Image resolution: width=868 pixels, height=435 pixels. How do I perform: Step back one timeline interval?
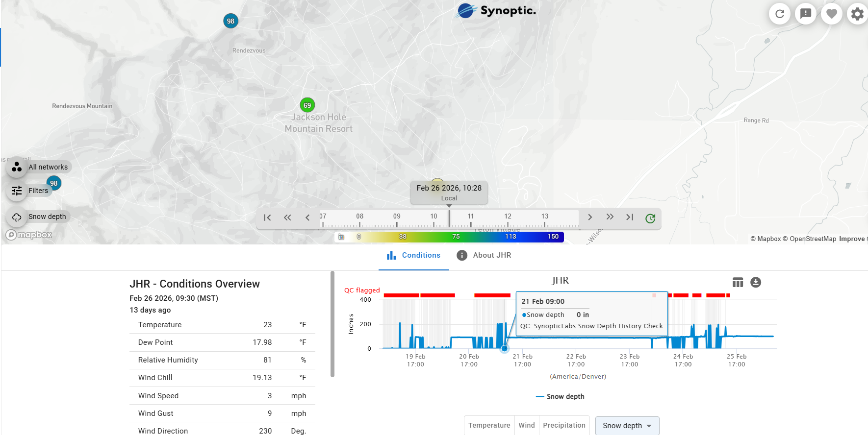[x=307, y=217]
